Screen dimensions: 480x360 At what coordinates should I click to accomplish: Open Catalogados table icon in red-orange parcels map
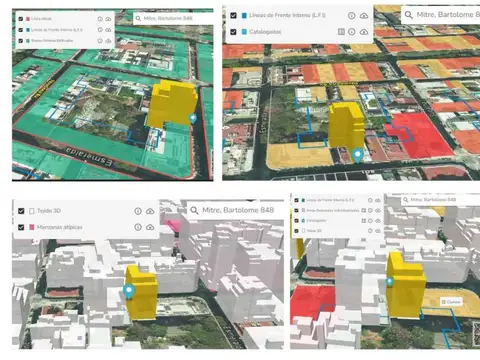[341, 32]
